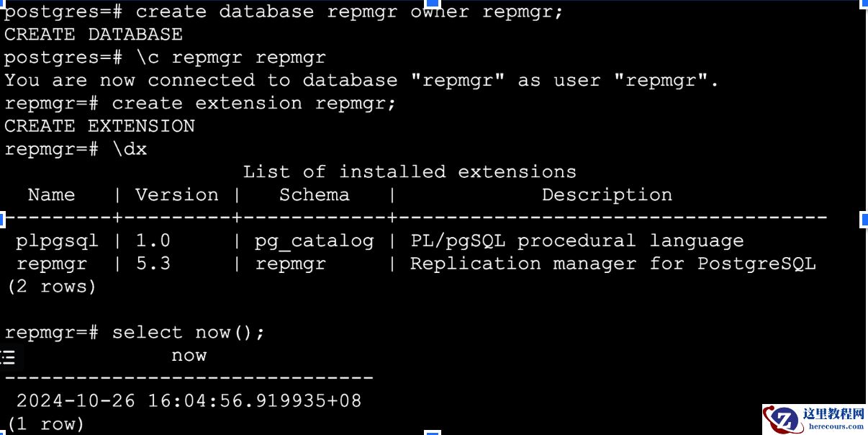Click the 'List of installed extensions' heading

point(410,172)
